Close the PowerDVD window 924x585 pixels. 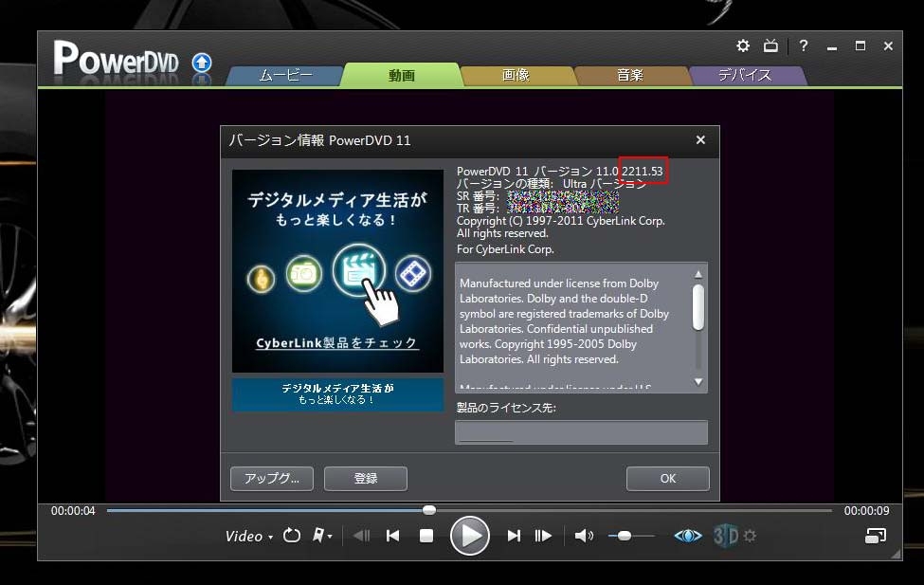[888, 46]
